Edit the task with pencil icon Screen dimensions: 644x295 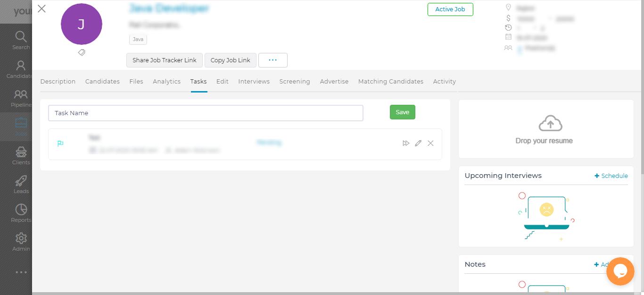(x=418, y=143)
